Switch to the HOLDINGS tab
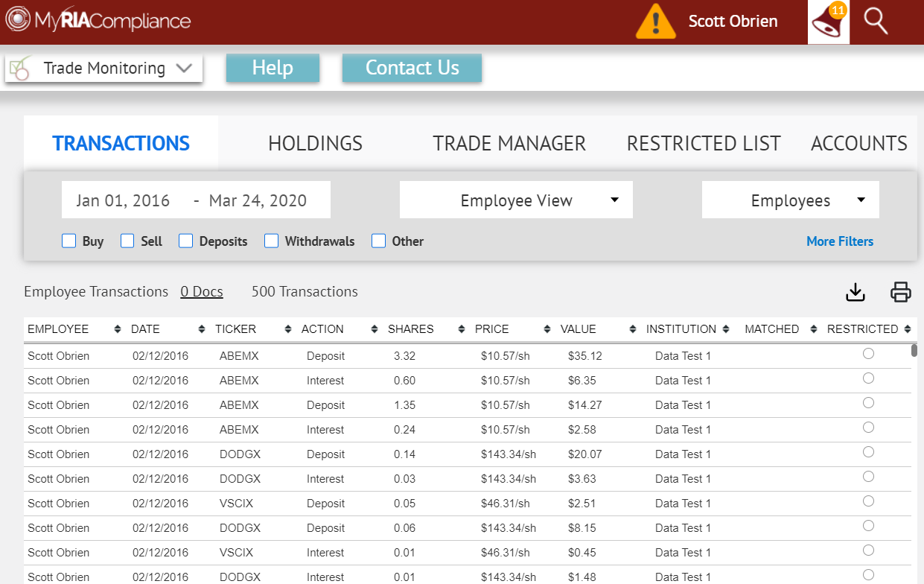 pyautogui.click(x=315, y=142)
